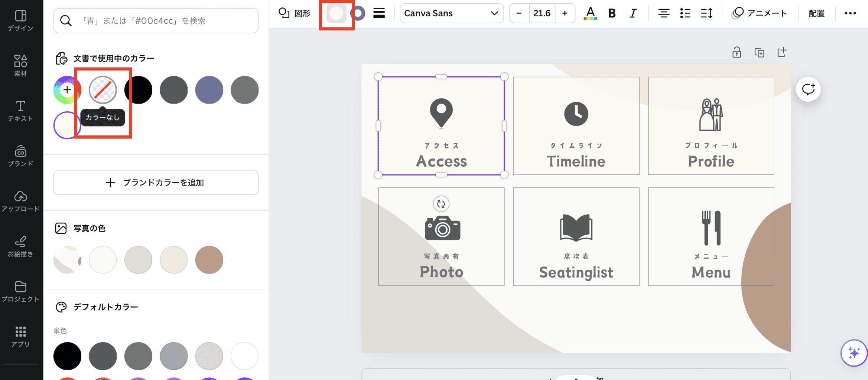Click ブランドカラーを追加 button
The height and width of the screenshot is (380, 868).
[156, 183]
